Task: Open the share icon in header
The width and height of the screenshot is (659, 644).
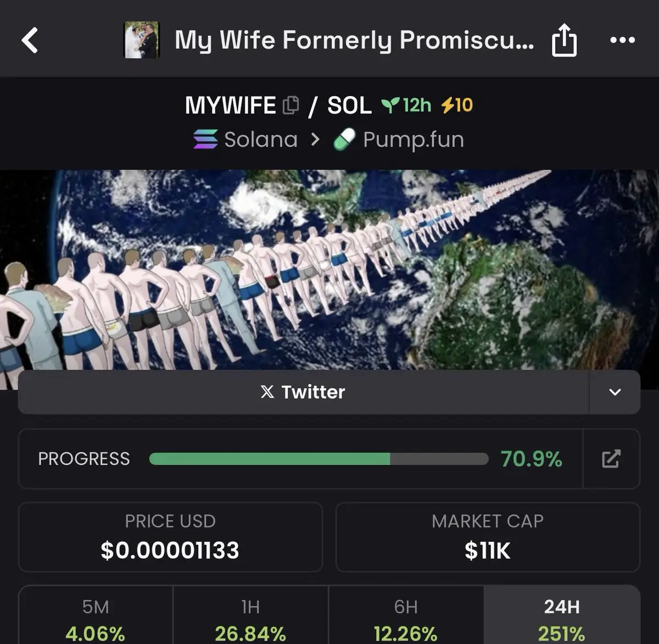Action: click(x=564, y=41)
